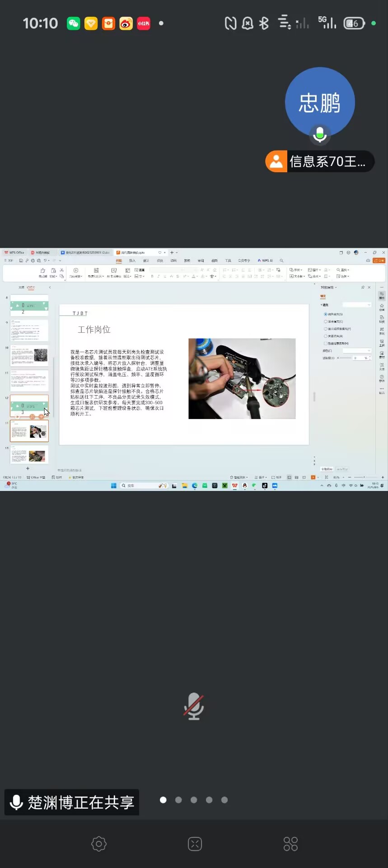388x868 pixels.
Task: Open meeting settings gear icon
Action: pos(98,844)
